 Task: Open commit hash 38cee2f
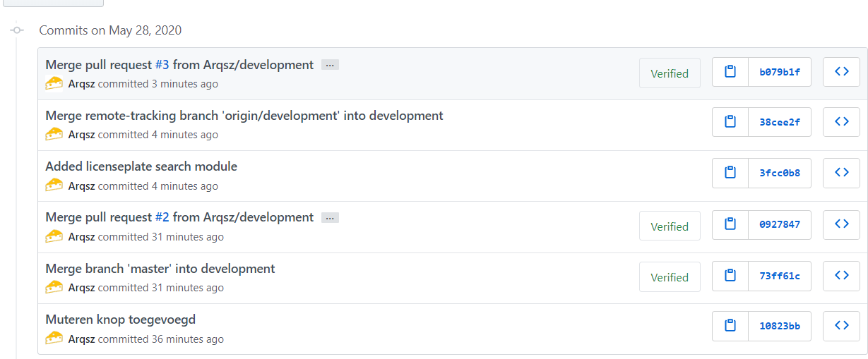click(780, 122)
